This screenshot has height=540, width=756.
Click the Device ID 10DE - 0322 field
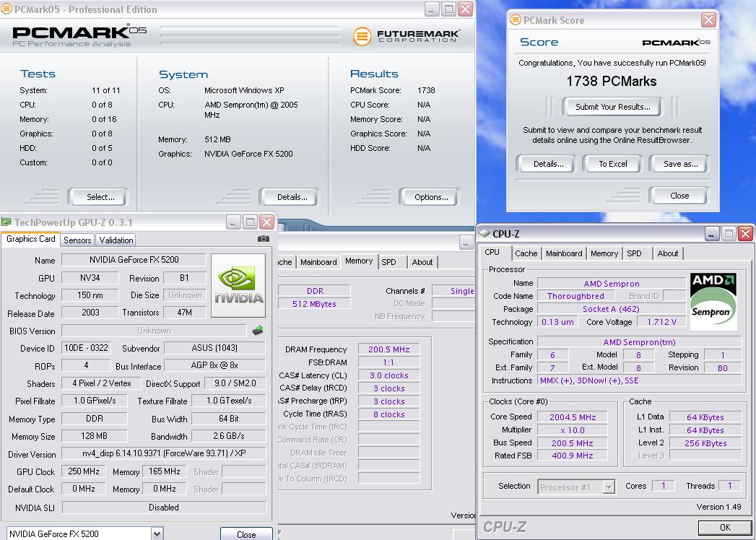pyautogui.click(x=87, y=348)
